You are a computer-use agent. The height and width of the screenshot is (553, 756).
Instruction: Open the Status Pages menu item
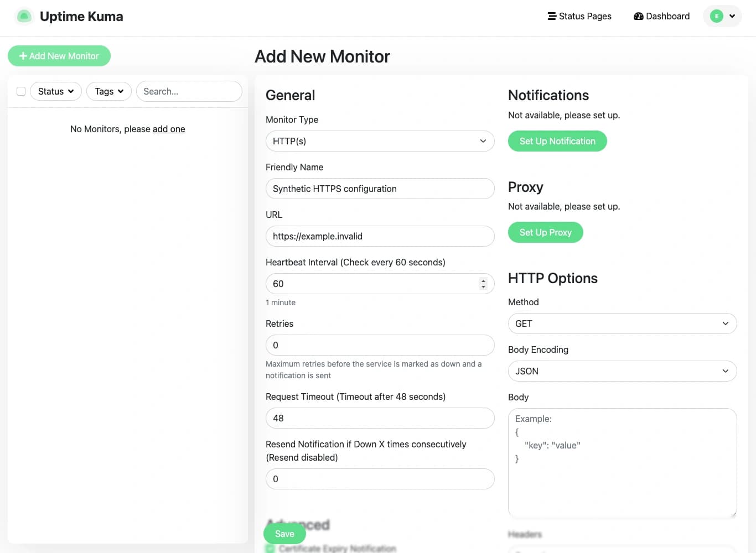coord(579,17)
